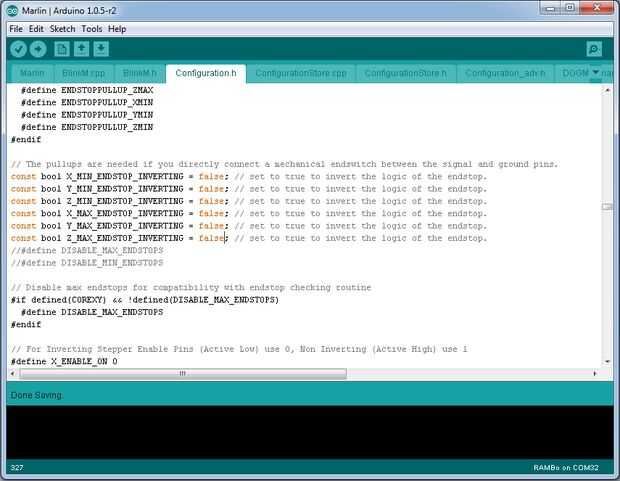Switch to the Marlin tab
The height and width of the screenshot is (481, 620).
point(32,74)
